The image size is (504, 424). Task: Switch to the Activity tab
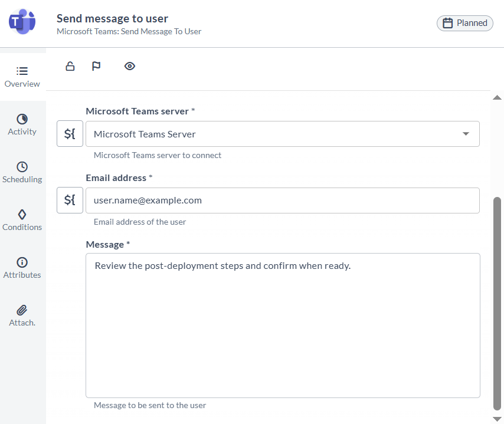tap(22, 125)
